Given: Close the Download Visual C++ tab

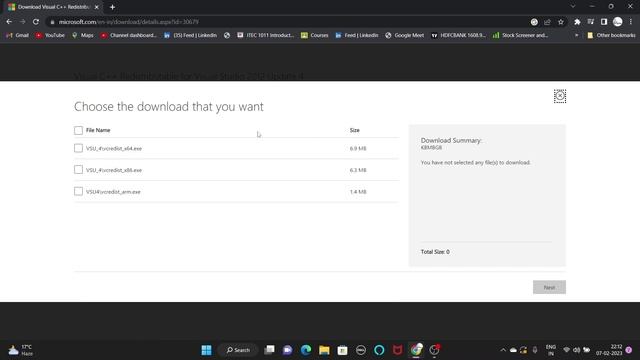Looking at the screenshot, I should (x=97, y=7).
